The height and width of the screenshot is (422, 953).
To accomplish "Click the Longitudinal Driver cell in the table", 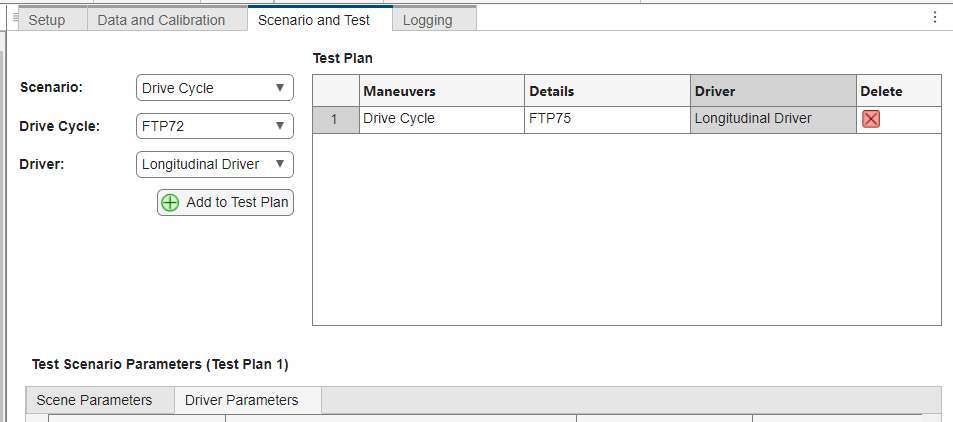I will (773, 119).
